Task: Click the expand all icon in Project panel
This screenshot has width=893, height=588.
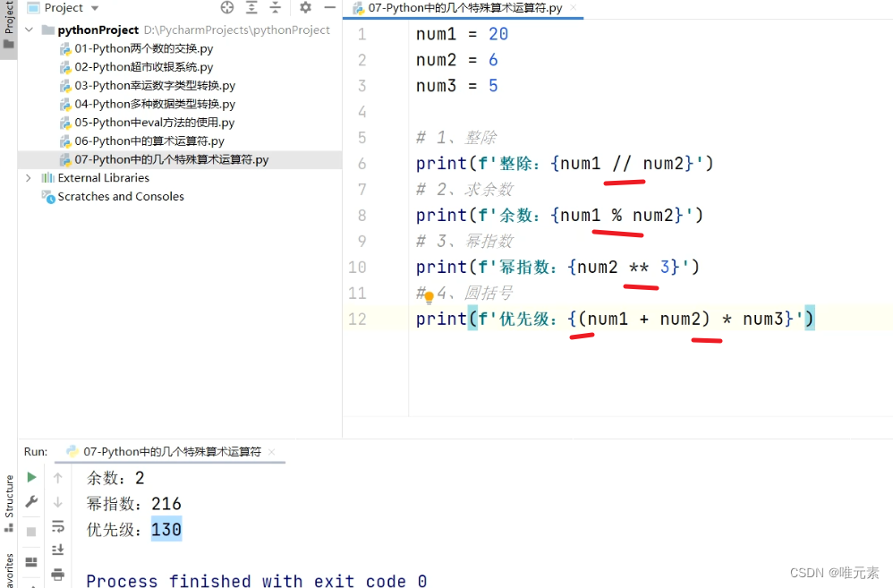Action: [251, 7]
